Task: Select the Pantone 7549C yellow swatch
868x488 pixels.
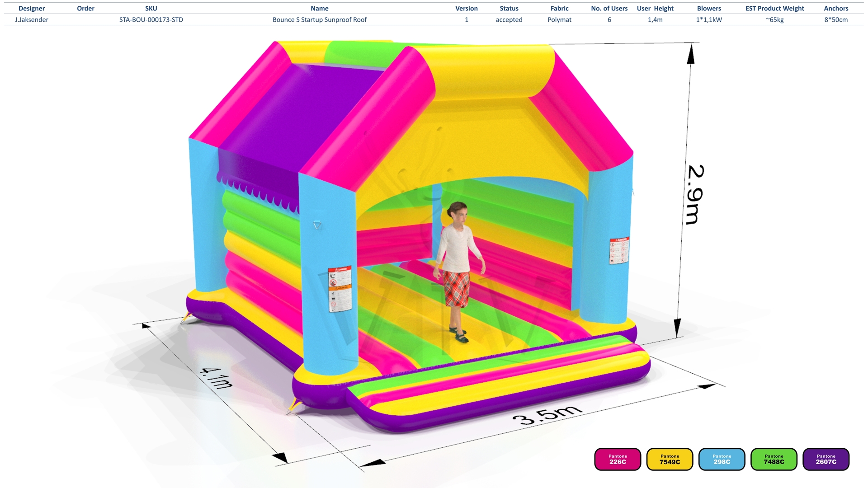Action: (670, 459)
